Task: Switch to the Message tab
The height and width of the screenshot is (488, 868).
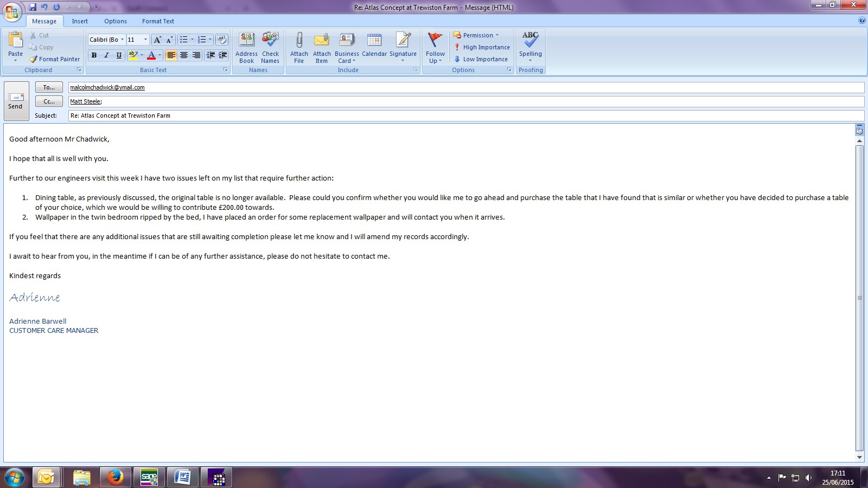Action: point(44,21)
